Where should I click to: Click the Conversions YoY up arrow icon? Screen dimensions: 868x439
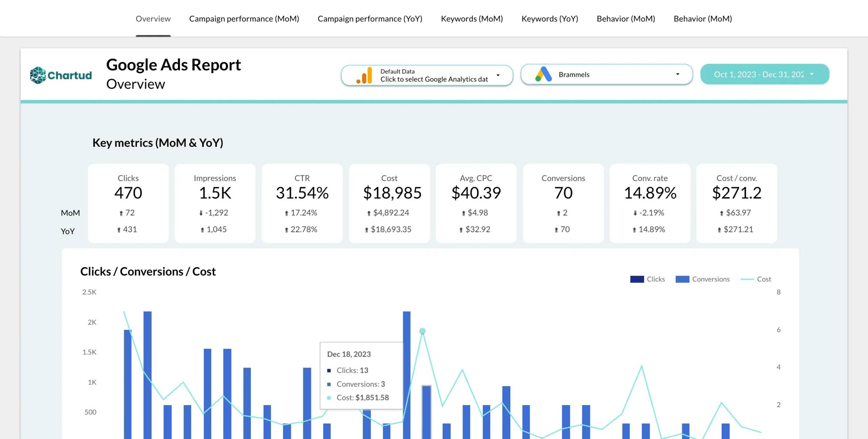pos(556,230)
